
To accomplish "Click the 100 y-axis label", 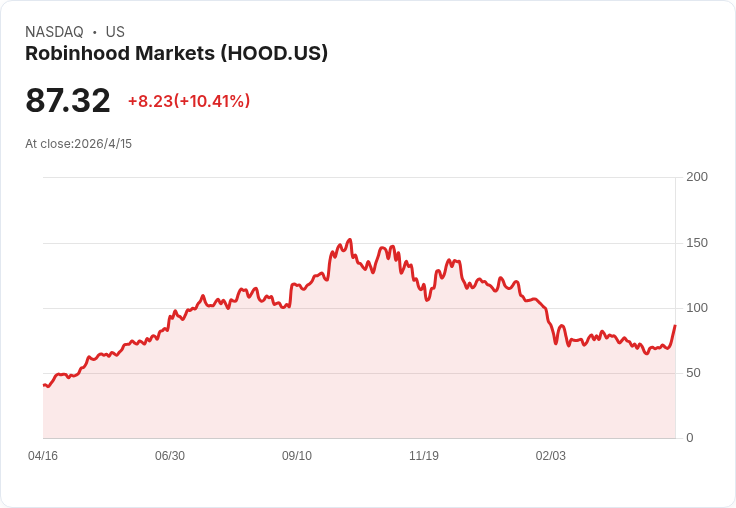I will pyautogui.click(x=697, y=308).
